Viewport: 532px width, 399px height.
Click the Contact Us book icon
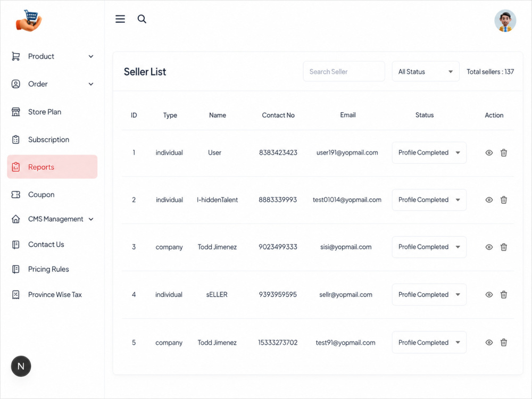(15, 245)
